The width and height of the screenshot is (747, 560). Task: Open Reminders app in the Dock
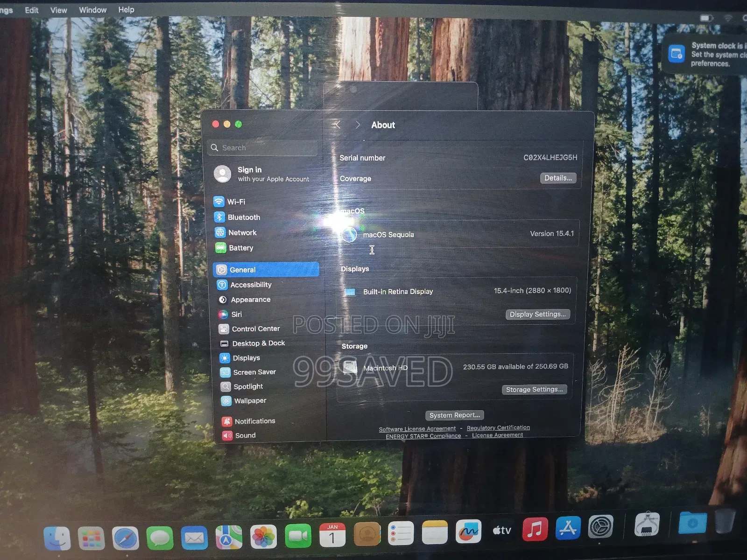[401, 533]
